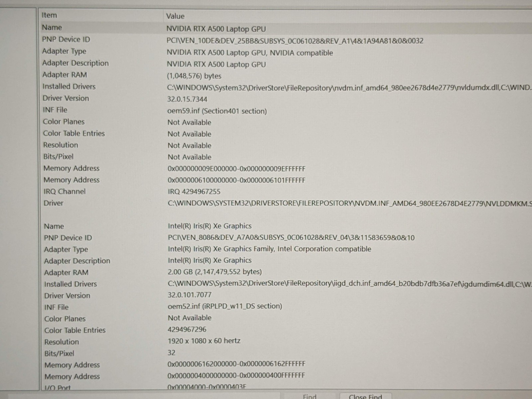Screen dimensions: 532x399
Task: Click the INF File label in the NVIDIA section
Action: (55, 110)
